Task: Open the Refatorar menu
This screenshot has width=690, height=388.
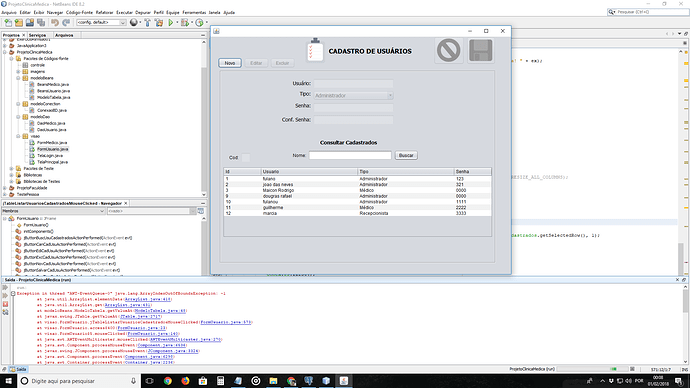Action: (104, 12)
